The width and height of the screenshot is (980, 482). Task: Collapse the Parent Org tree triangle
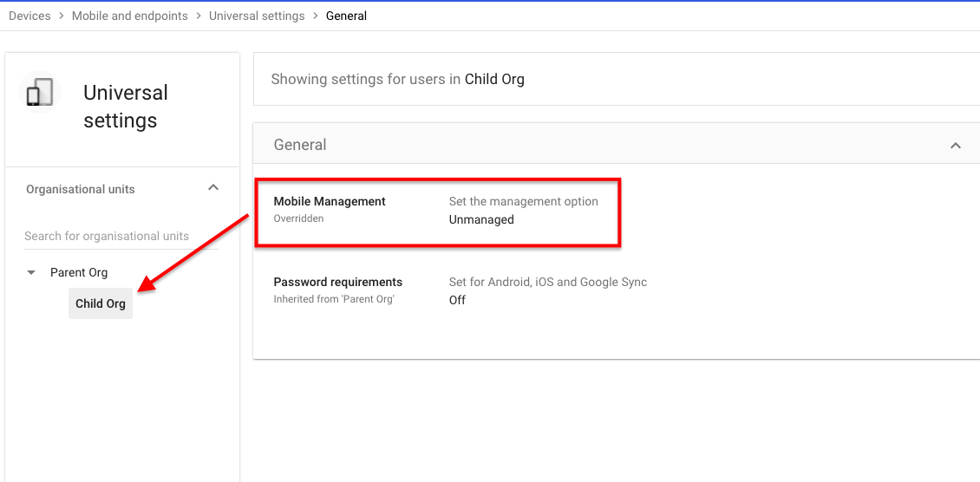(x=31, y=272)
